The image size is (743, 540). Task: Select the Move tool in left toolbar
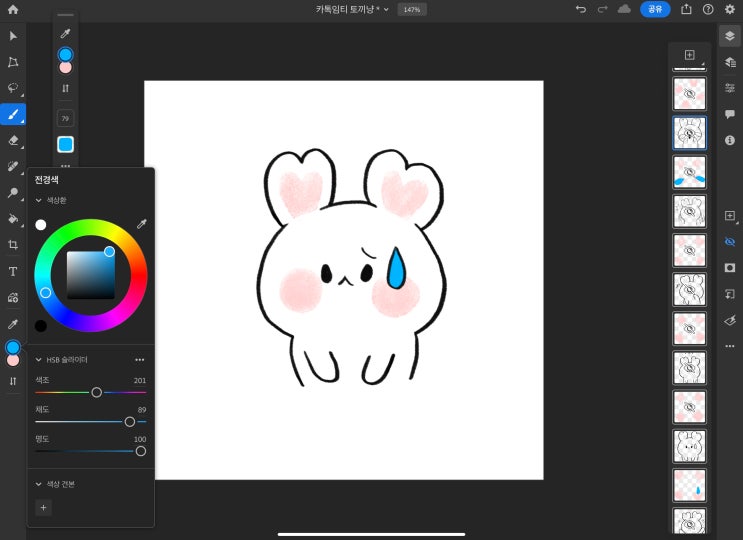coord(13,36)
